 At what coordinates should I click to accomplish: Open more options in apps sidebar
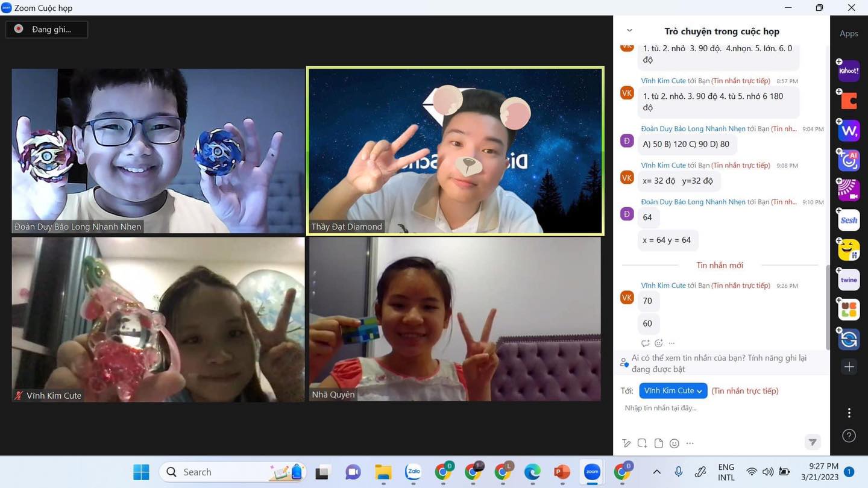[x=849, y=413]
